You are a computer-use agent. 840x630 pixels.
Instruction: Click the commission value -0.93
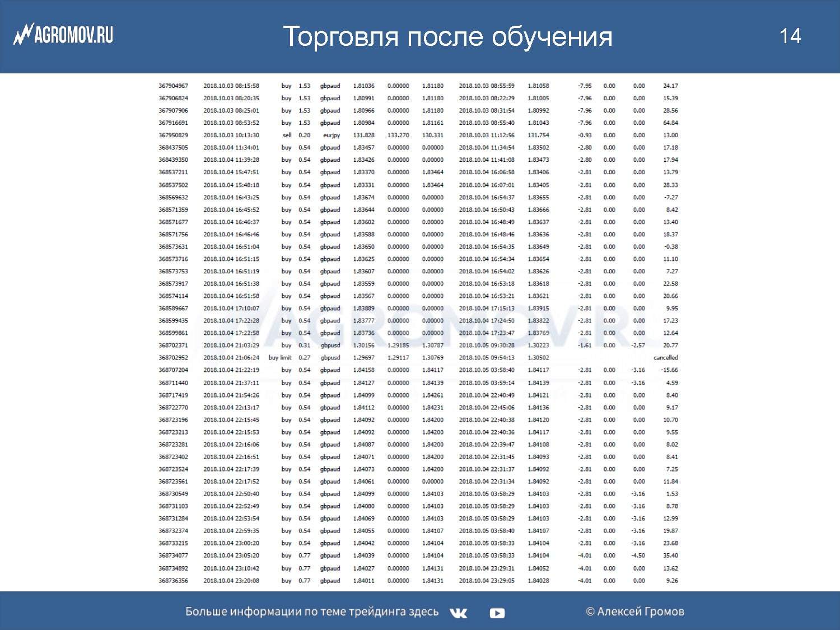click(x=585, y=135)
